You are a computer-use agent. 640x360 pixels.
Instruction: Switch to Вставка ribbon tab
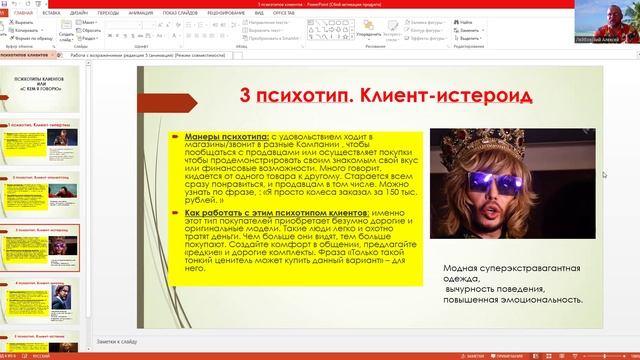click(x=51, y=13)
